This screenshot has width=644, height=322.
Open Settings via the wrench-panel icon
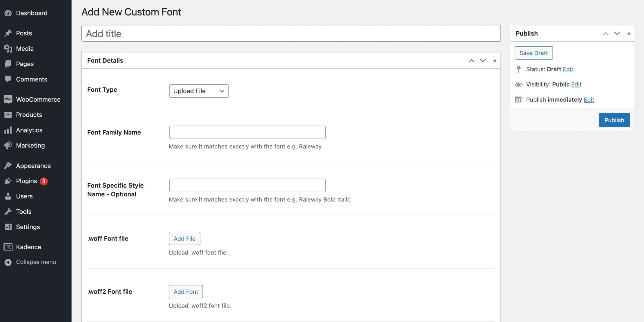pos(8,227)
